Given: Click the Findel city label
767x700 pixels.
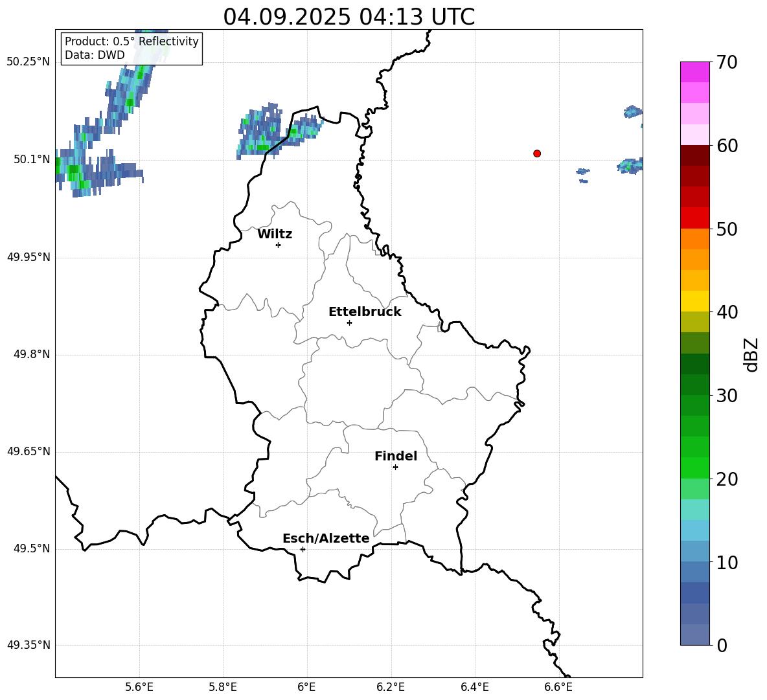Looking at the screenshot, I should click(396, 456).
